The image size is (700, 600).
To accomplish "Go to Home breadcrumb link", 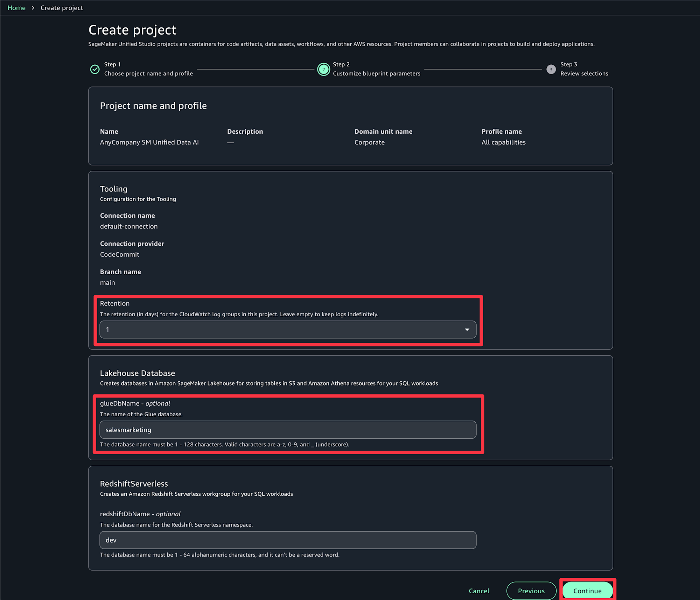I will click(x=16, y=8).
